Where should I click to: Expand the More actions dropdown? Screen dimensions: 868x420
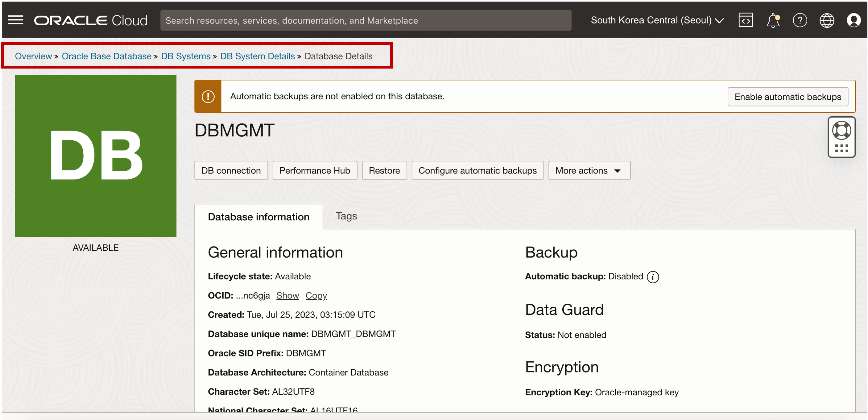click(589, 171)
